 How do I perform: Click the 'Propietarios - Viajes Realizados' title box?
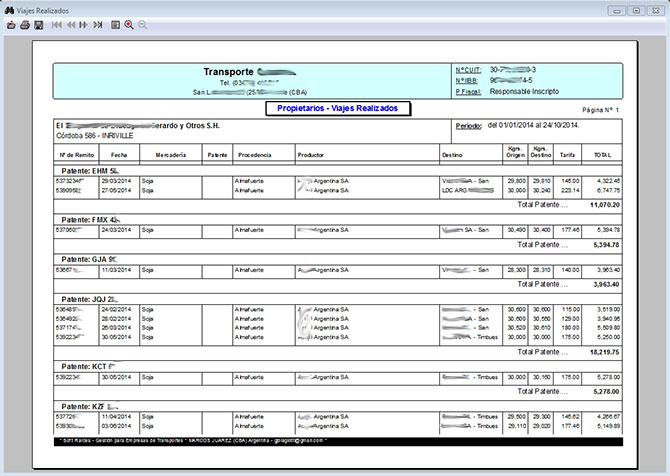339,107
